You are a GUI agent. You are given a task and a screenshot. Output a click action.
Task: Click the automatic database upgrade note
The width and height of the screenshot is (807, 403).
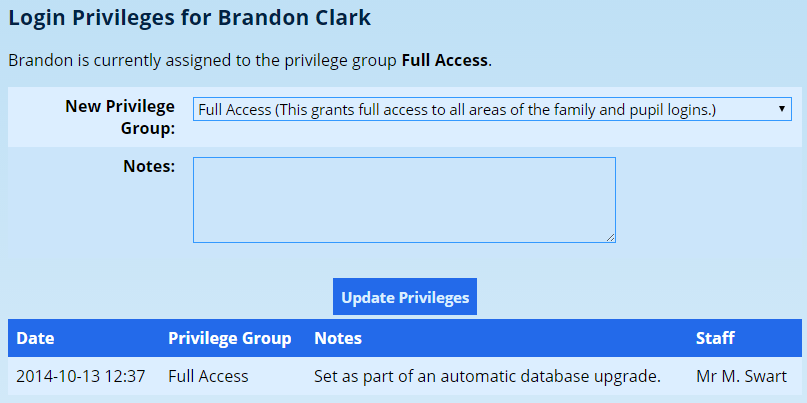pyautogui.click(x=487, y=376)
